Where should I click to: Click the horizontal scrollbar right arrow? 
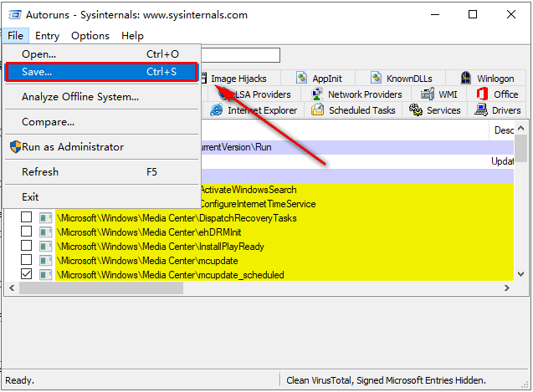pos(507,288)
